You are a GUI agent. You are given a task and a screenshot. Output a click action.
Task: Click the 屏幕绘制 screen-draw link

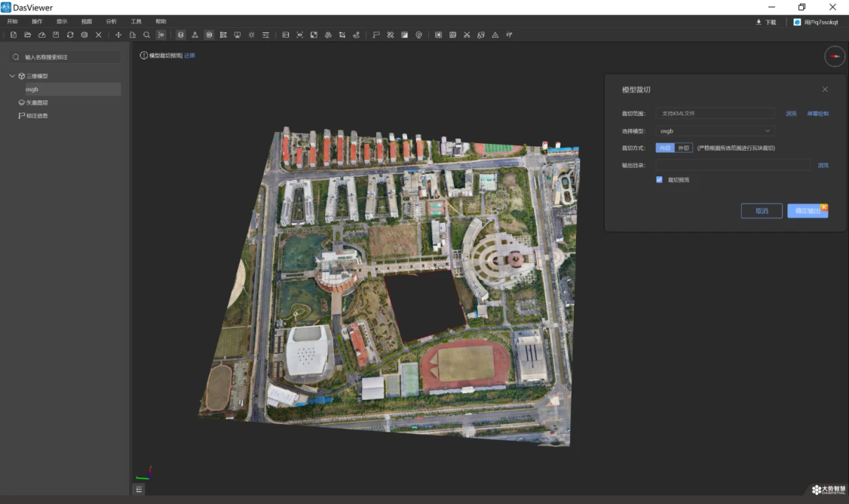pos(818,114)
